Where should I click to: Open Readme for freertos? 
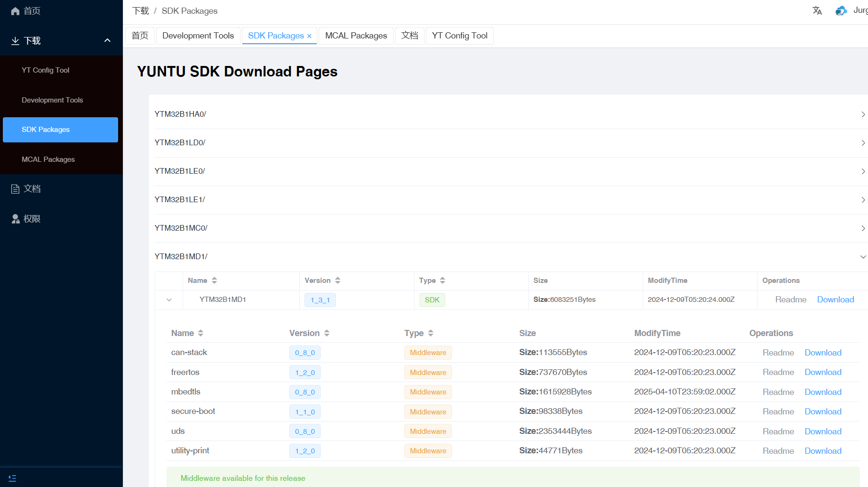[778, 372]
